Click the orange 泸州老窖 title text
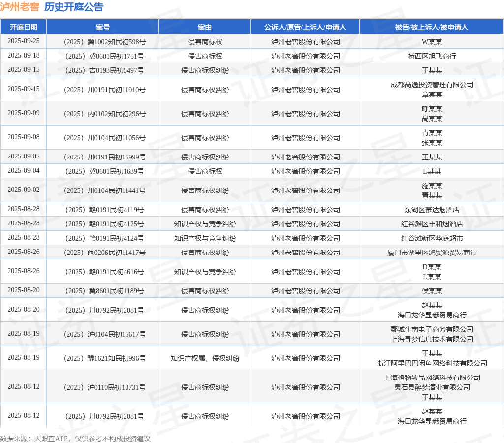The height and width of the screenshot is (443, 504). tap(20, 7)
